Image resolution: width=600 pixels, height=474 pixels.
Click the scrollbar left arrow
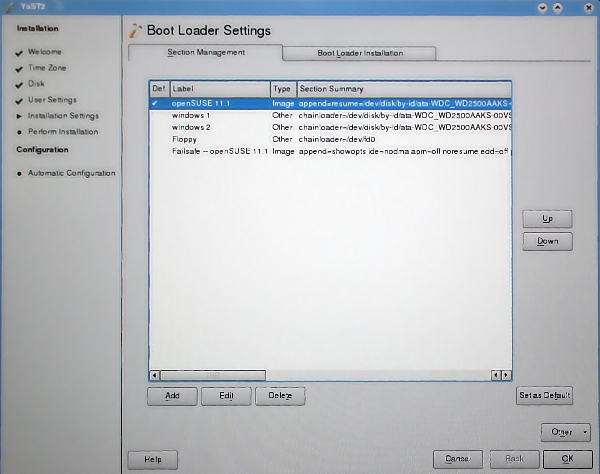[155, 375]
